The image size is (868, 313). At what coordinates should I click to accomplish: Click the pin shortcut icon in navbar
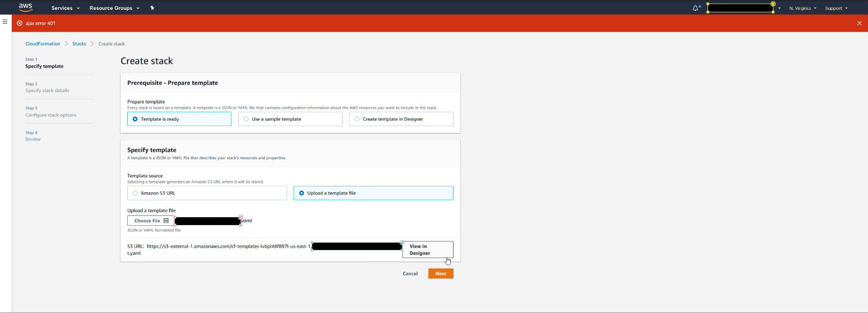click(152, 8)
